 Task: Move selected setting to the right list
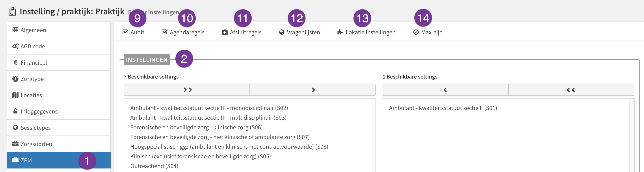coord(313,90)
